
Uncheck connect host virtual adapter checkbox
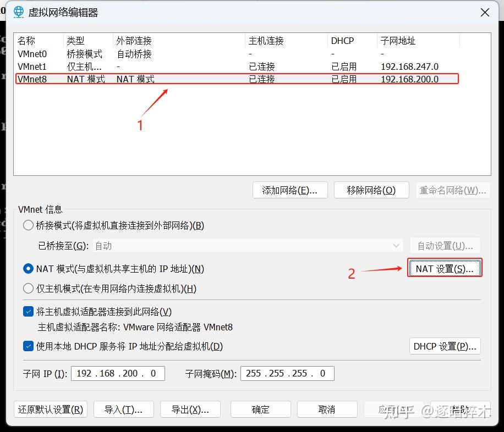[x=28, y=311]
